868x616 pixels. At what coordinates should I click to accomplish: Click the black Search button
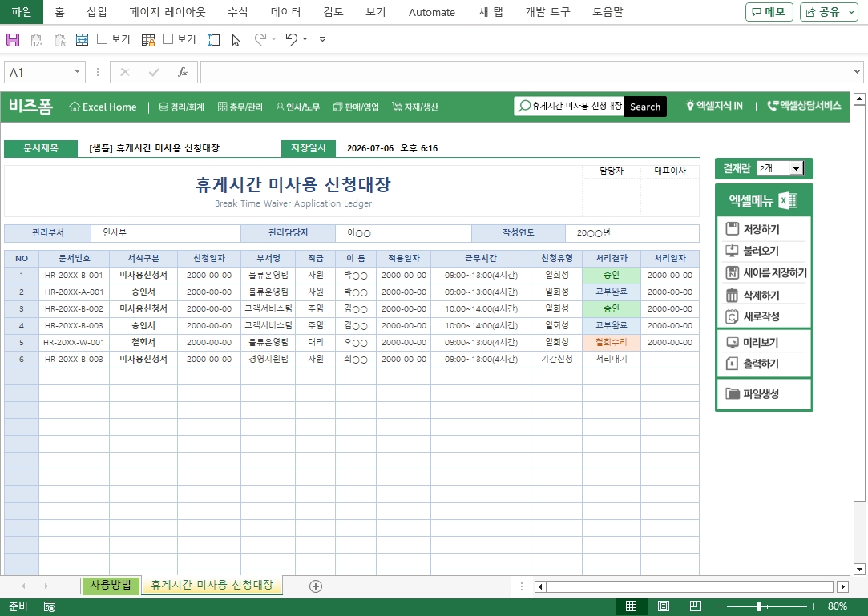click(x=645, y=107)
